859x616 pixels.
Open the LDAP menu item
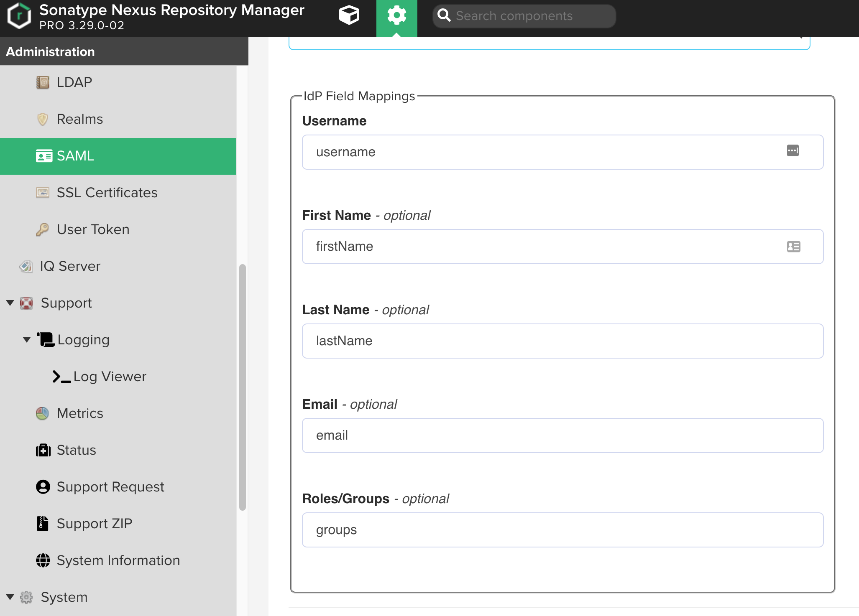point(74,82)
